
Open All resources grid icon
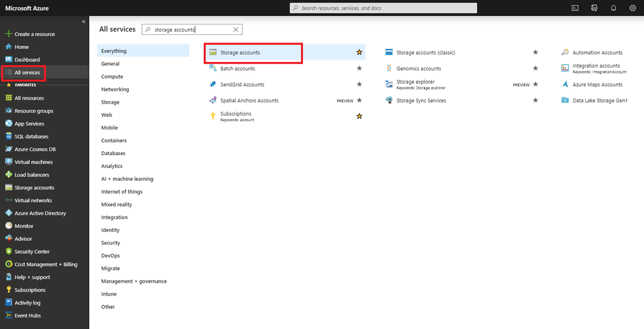click(8, 98)
